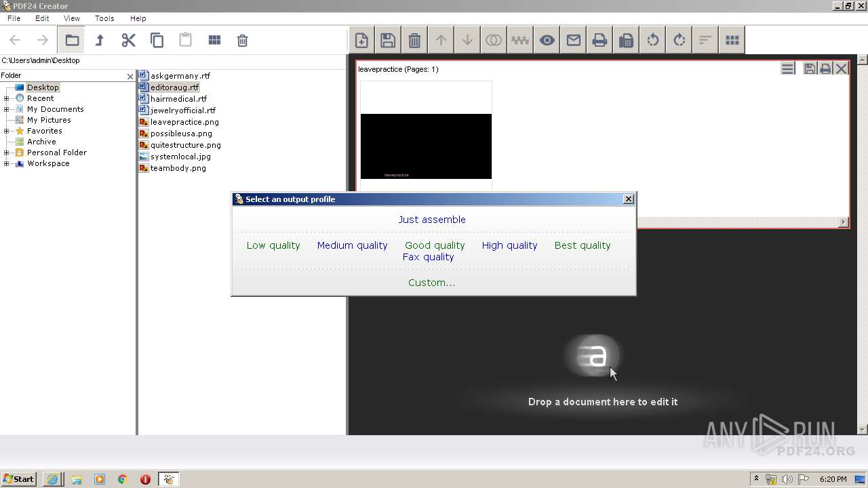The height and width of the screenshot is (488, 868).
Task: Go up one directory level
Action: (x=100, y=41)
